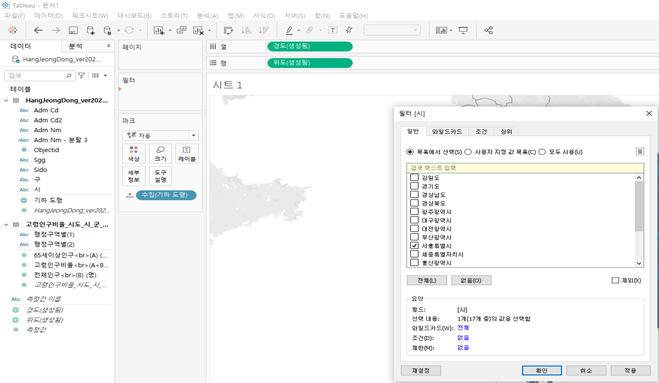The width and height of the screenshot is (659, 383).
Task: Open the highlight pen dropdown arrow
Action: tap(299, 30)
